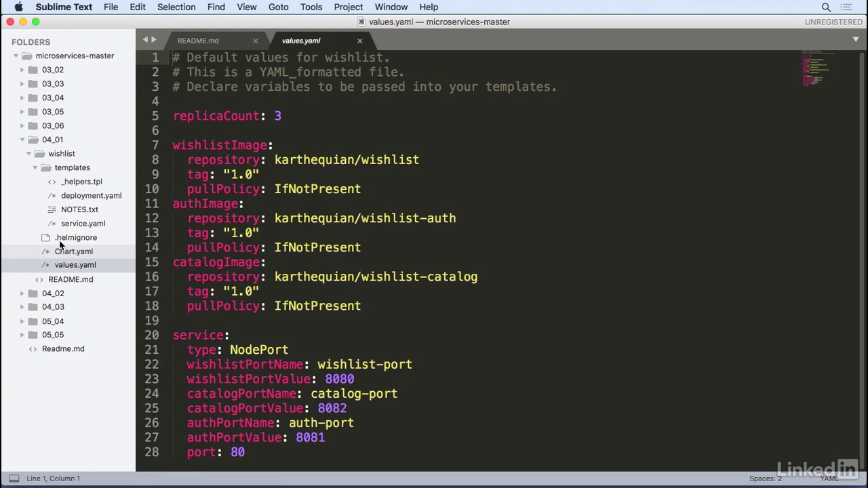Click the 03_03 folder icon
This screenshot has width=868, height=488.
(x=33, y=84)
